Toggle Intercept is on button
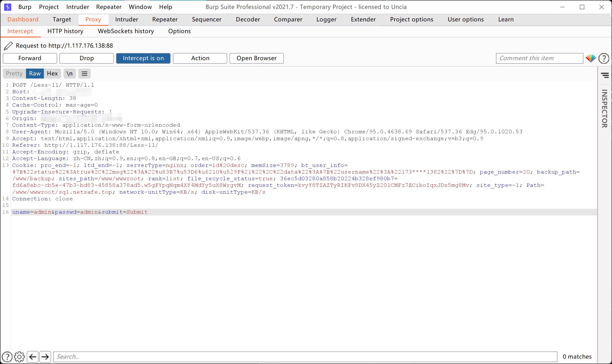This screenshot has width=612, height=364. point(143,58)
